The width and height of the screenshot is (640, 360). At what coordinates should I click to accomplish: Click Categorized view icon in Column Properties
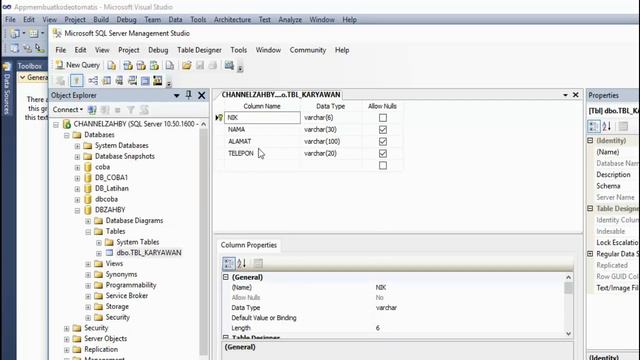[229, 263]
